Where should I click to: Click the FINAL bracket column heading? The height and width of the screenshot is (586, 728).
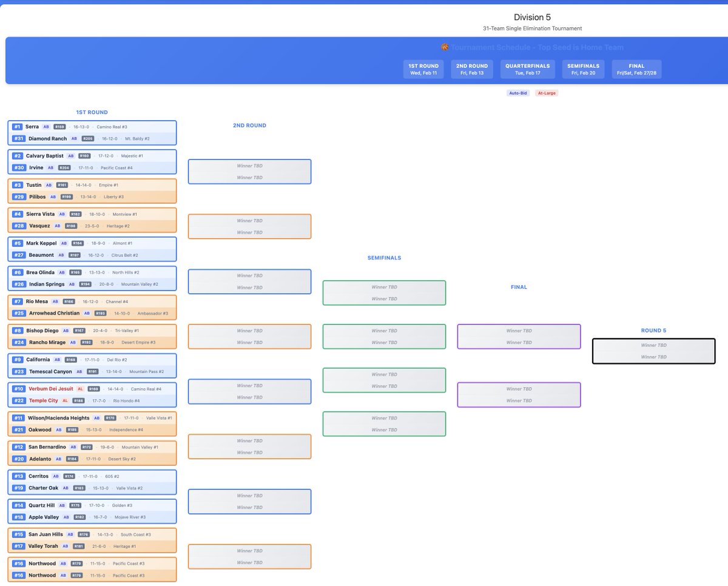(519, 287)
